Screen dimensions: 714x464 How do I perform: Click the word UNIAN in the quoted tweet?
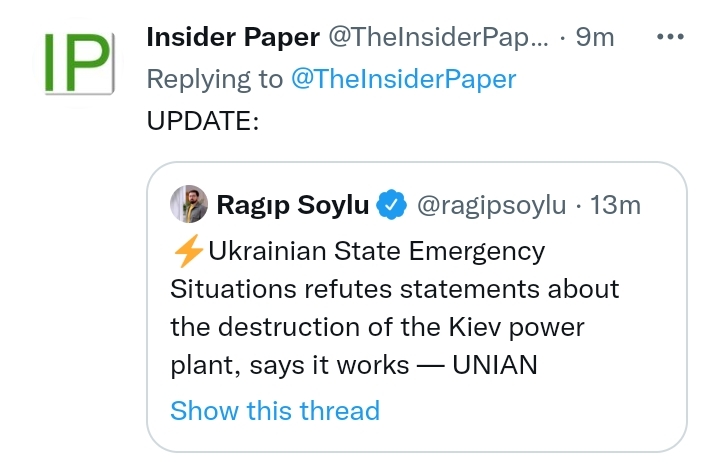click(x=495, y=365)
